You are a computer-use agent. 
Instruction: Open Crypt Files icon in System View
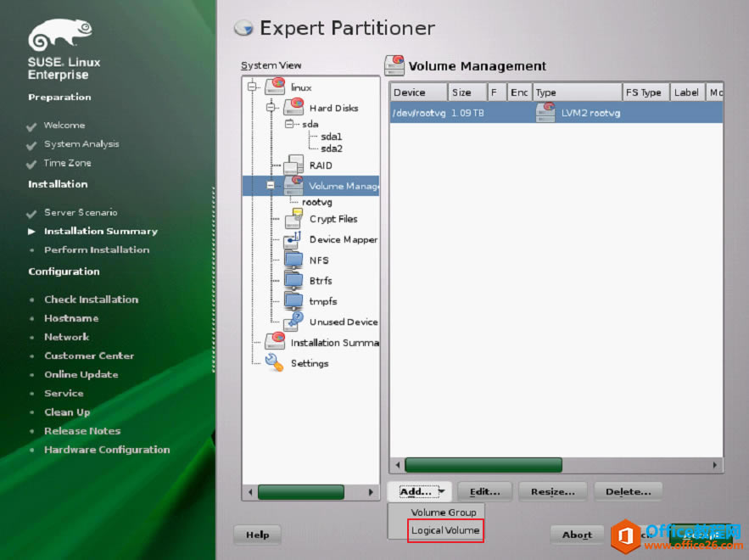click(293, 218)
